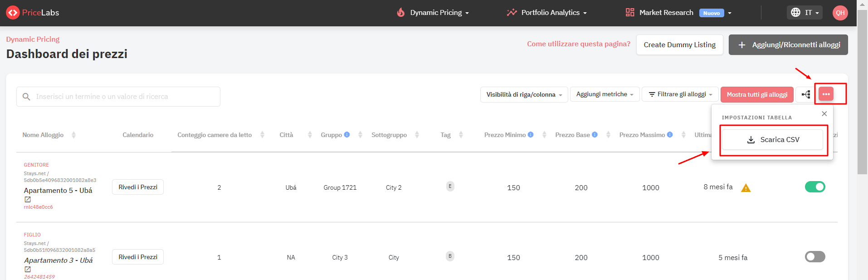868x280 pixels.
Task: Expand Visibilità di riga/colonna dropdown
Action: point(524,94)
